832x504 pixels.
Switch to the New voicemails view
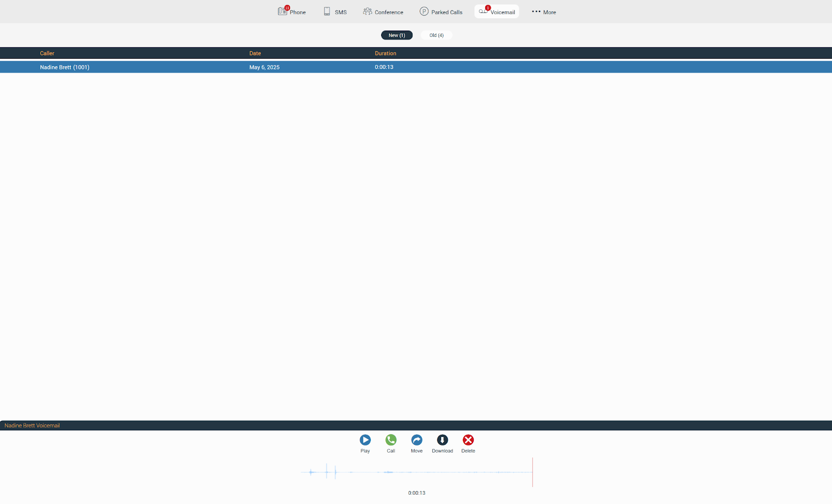tap(397, 35)
